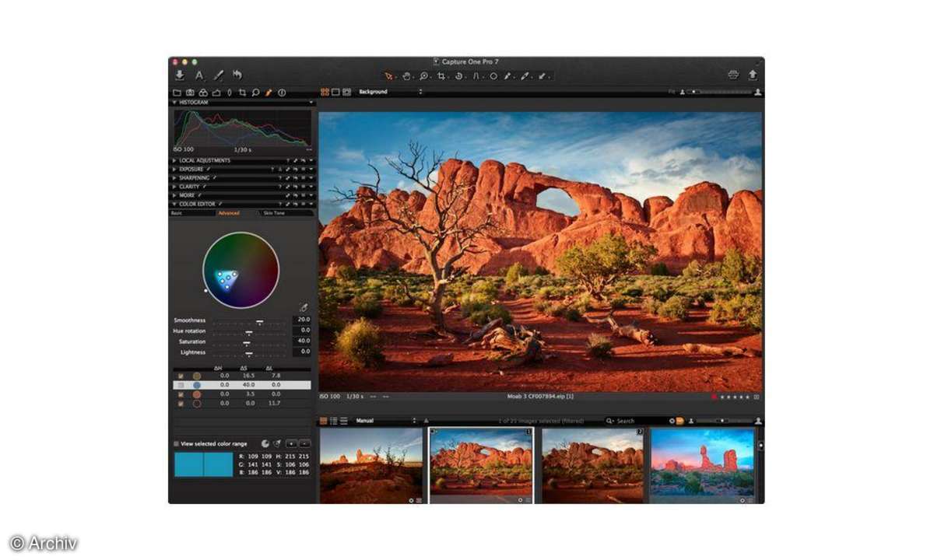Image resolution: width=934 pixels, height=560 pixels.
Task: Open the Lens tool tab
Action: 229,93
